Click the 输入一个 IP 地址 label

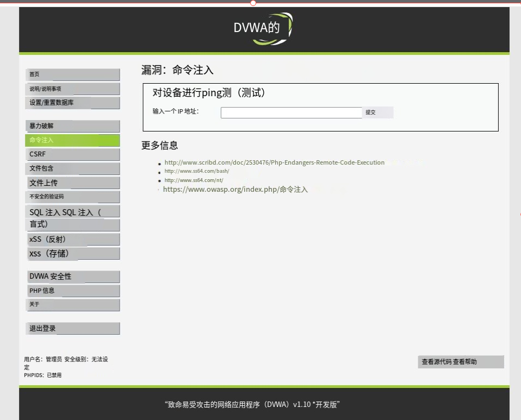[176, 111]
